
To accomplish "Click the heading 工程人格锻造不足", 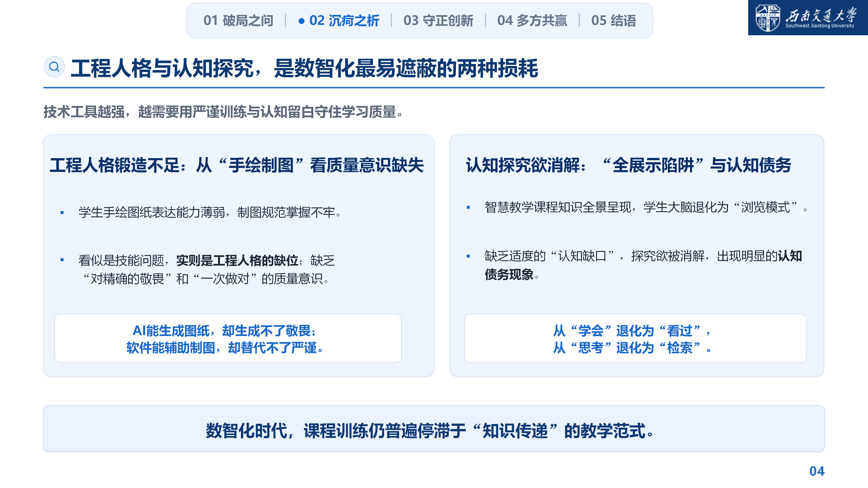I will click(x=236, y=165).
